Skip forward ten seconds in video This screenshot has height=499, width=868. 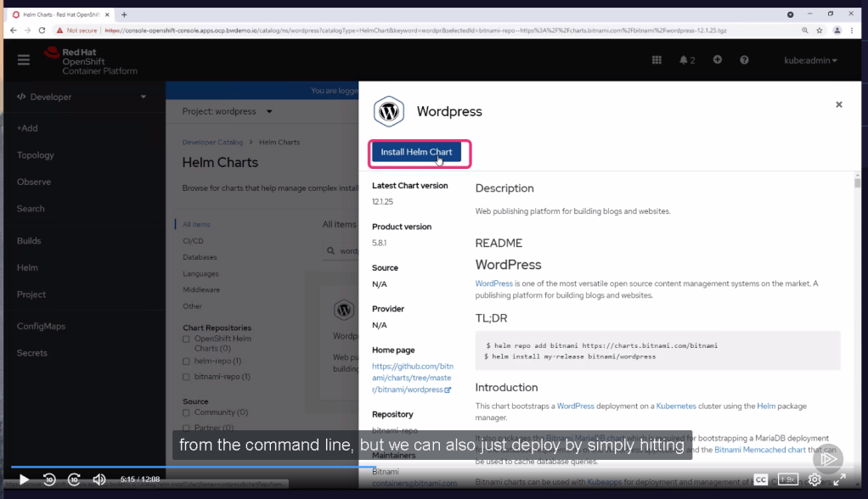[74, 479]
